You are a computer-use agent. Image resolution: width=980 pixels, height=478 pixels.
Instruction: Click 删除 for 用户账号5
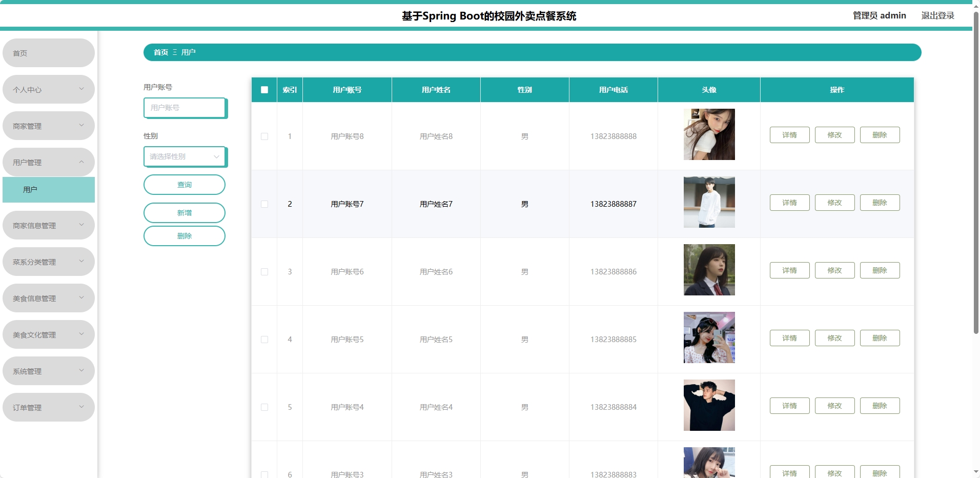click(x=880, y=338)
